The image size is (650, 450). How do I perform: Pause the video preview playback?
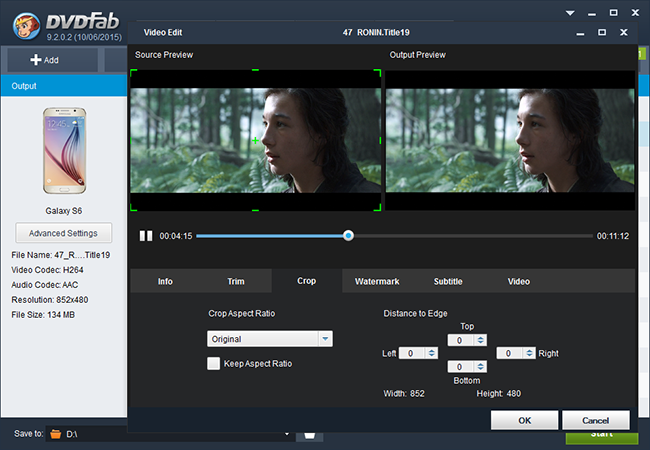(146, 236)
